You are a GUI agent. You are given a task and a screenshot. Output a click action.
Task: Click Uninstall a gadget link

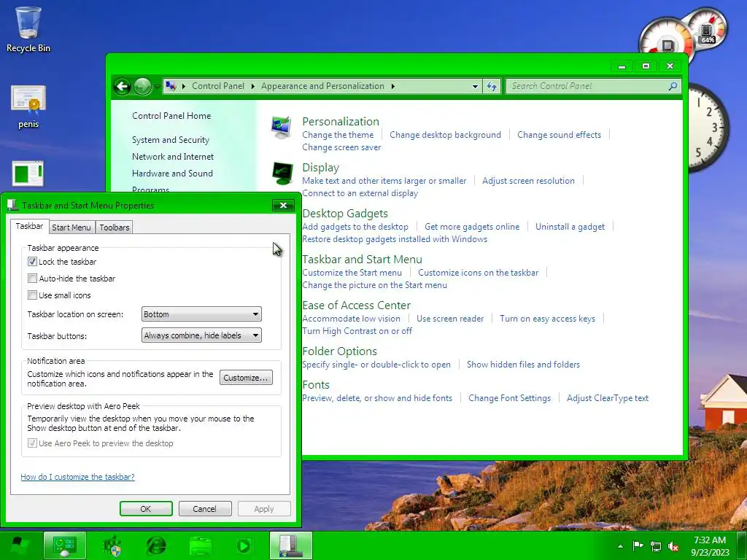570,227
